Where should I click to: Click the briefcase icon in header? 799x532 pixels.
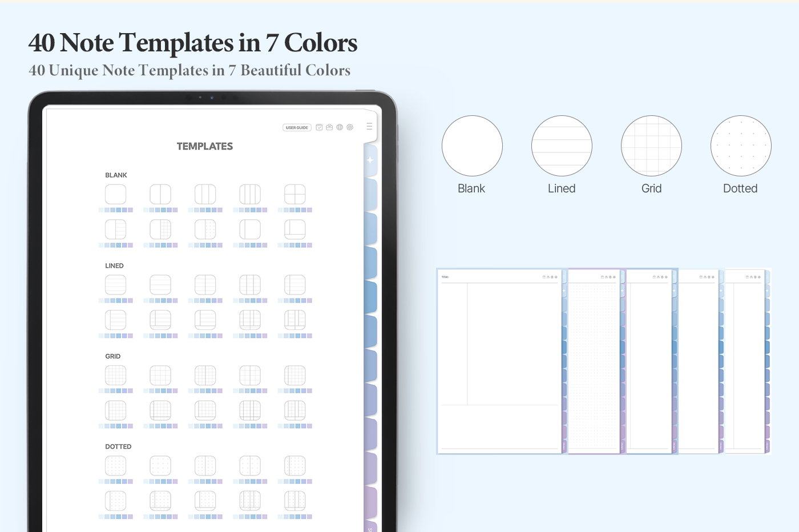pyautogui.click(x=329, y=127)
